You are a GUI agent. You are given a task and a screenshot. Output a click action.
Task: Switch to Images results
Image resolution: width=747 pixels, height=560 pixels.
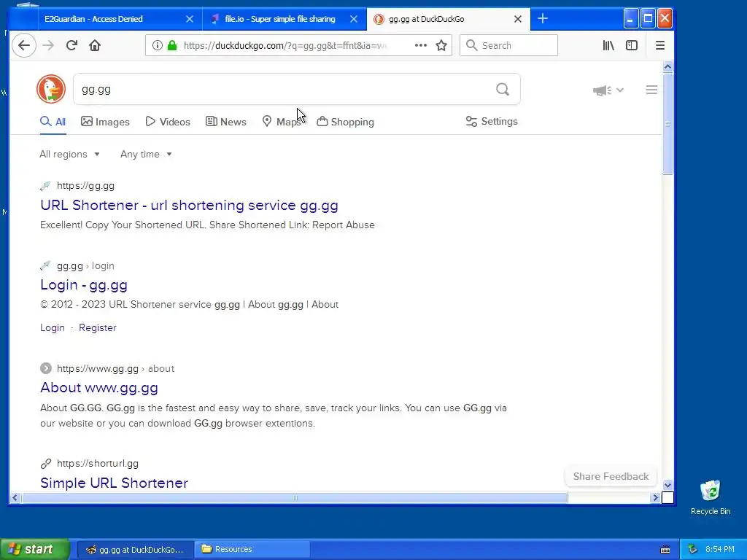(105, 122)
